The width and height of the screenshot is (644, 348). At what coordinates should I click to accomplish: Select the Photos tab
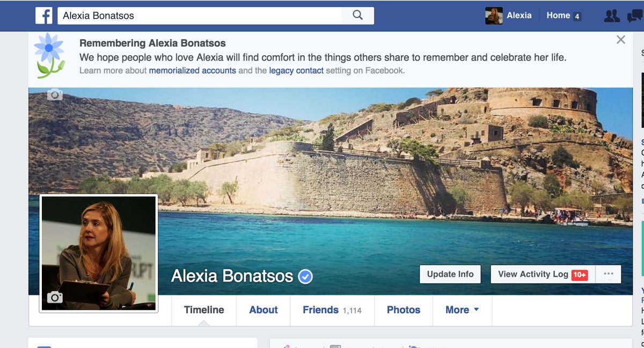coord(404,310)
